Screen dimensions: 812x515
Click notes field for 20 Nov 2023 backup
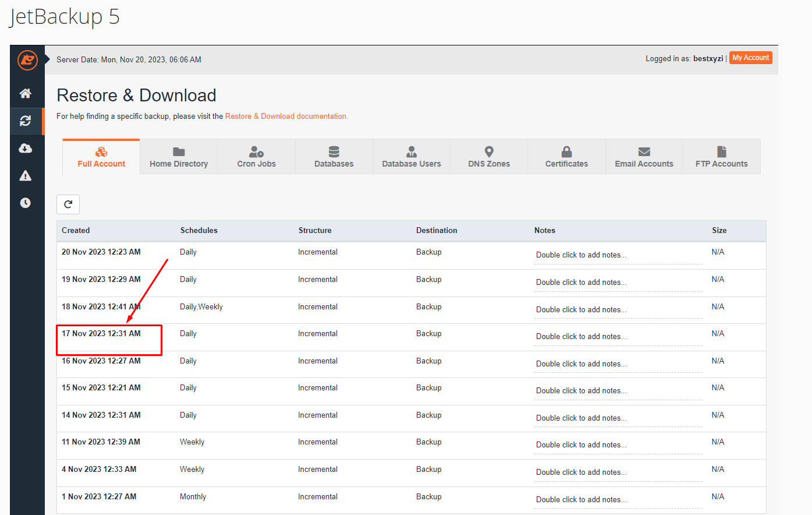click(x=618, y=255)
